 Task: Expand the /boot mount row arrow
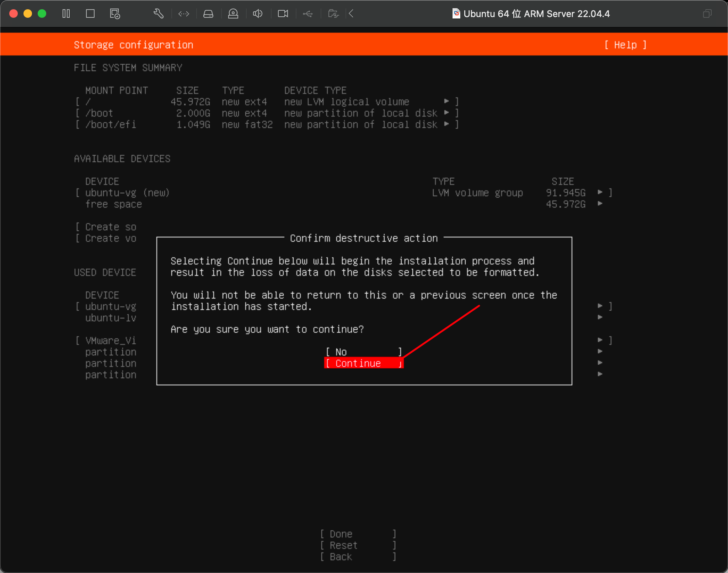point(446,113)
